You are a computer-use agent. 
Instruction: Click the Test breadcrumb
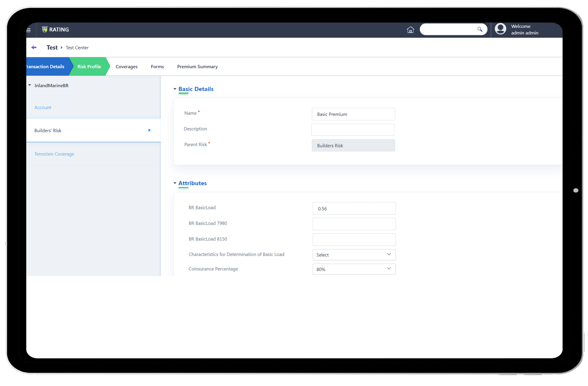pos(52,47)
